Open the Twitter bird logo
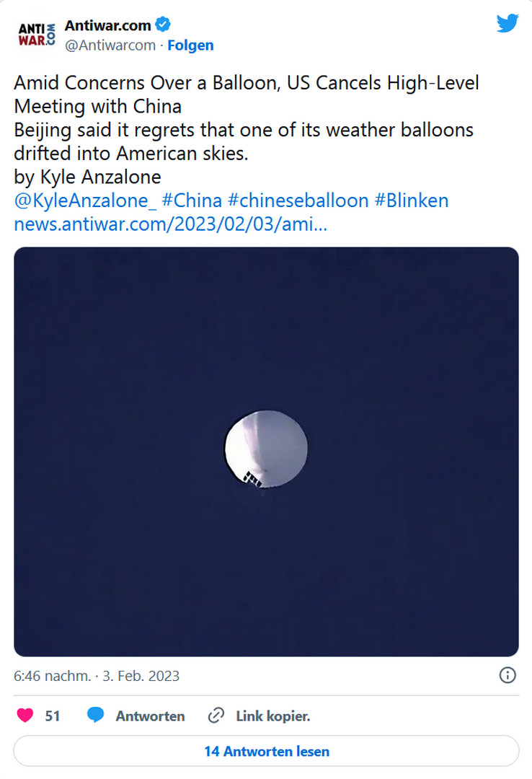 point(507,24)
